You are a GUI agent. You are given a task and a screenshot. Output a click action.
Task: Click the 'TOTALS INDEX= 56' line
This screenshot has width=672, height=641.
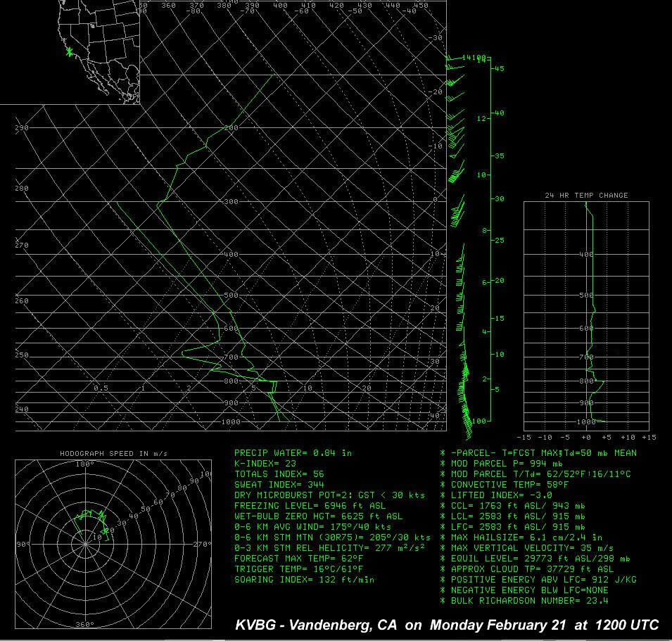[279, 474]
